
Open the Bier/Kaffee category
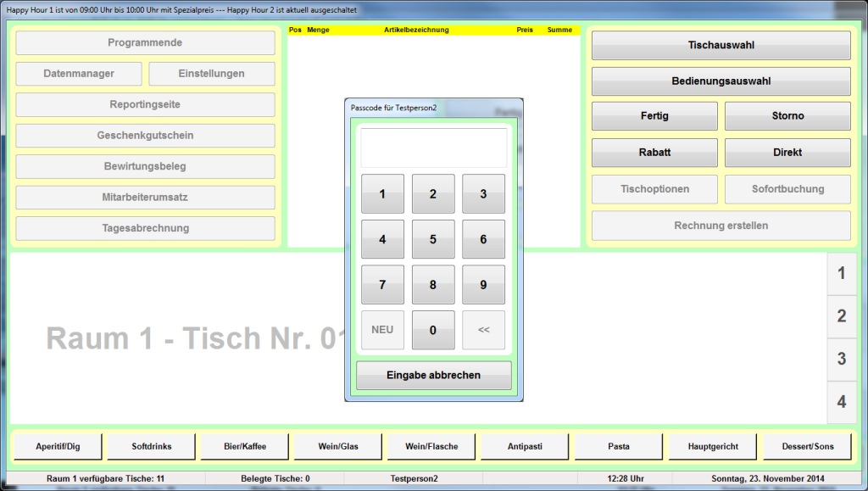click(245, 446)
